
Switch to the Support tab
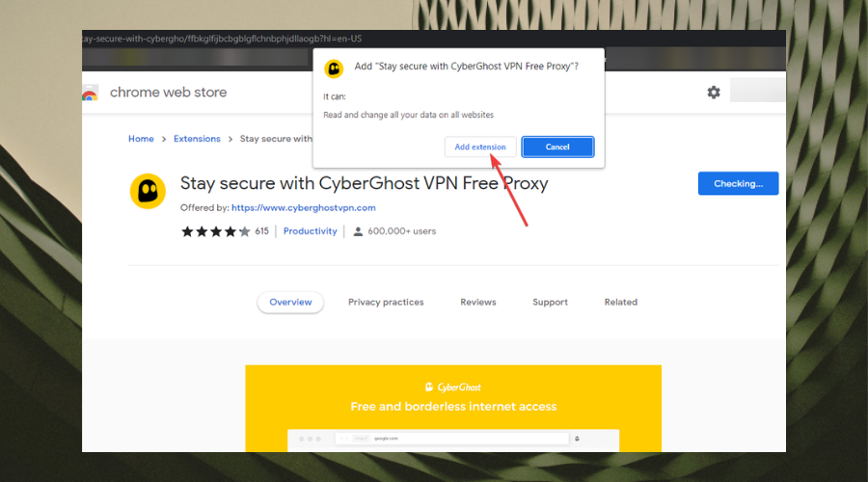pyautogui.click(x=551, y=302)
